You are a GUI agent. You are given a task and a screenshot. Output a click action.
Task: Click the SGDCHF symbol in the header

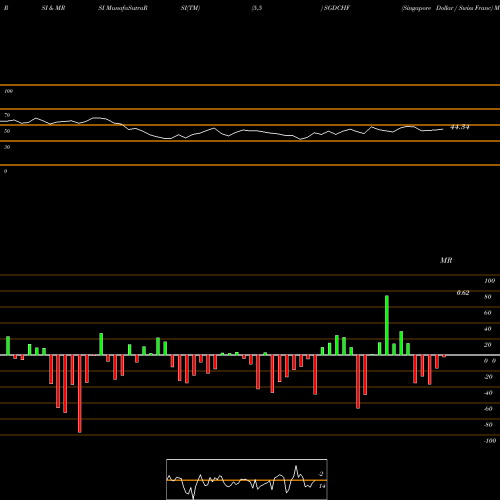[337, 8]
